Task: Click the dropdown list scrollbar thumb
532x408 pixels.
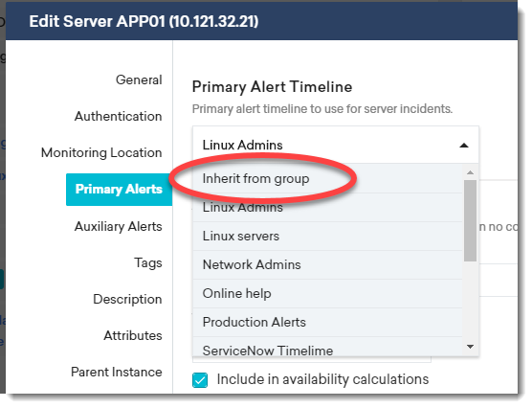Action: click(x=470, y=221)
